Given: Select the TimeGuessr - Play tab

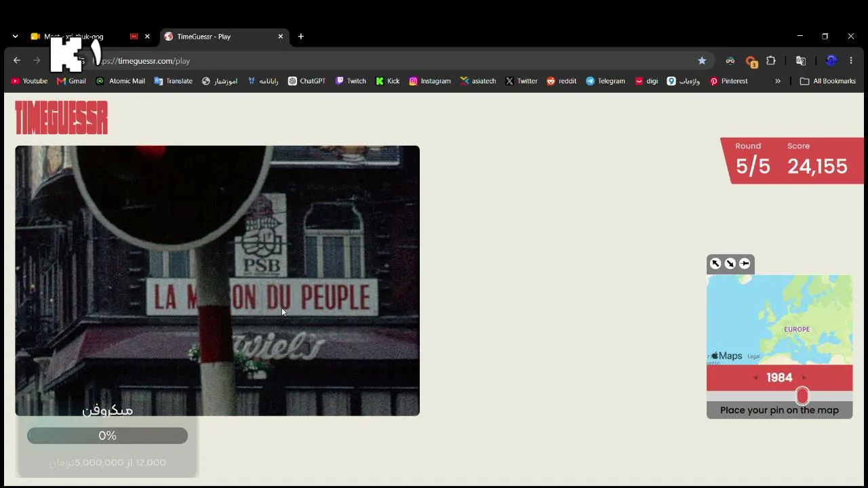Looking at the screenshot, I should [224, 37].
